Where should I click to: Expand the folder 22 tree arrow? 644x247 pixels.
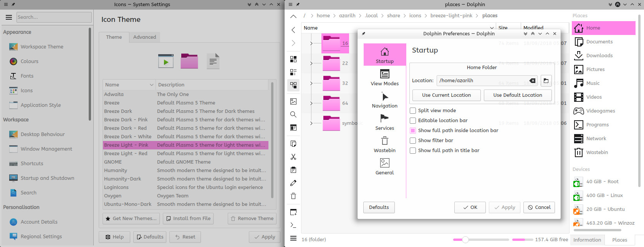click(311, 63)
